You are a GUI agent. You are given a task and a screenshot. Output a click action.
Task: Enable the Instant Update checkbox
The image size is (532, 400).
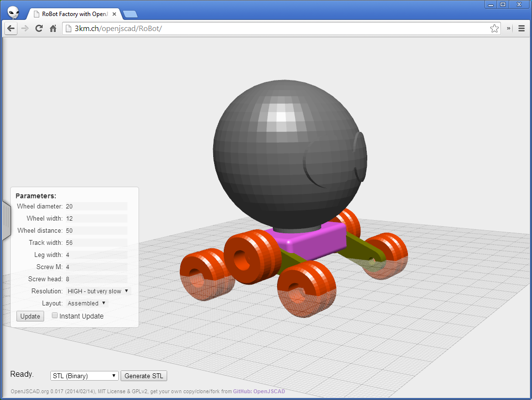55,316
